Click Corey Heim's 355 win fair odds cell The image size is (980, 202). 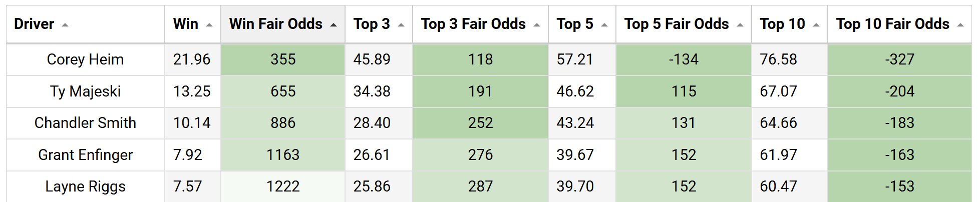[x=283, y=59]
